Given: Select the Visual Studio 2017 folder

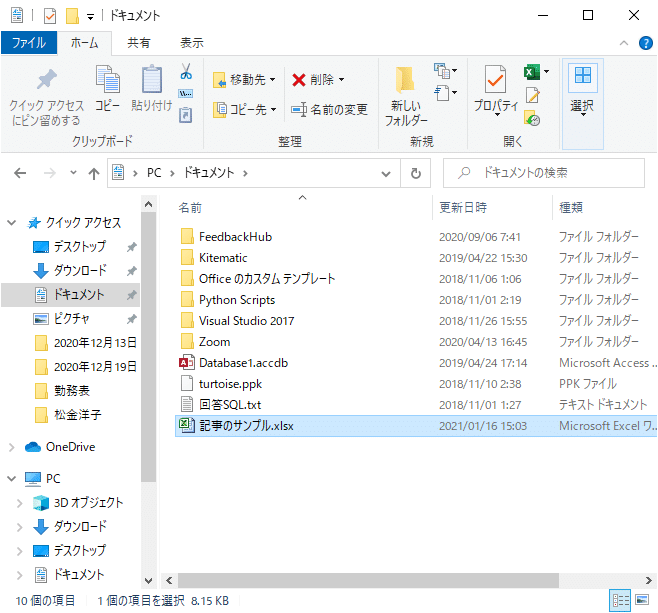Looking at the screenshot, I should pos(246,321).
